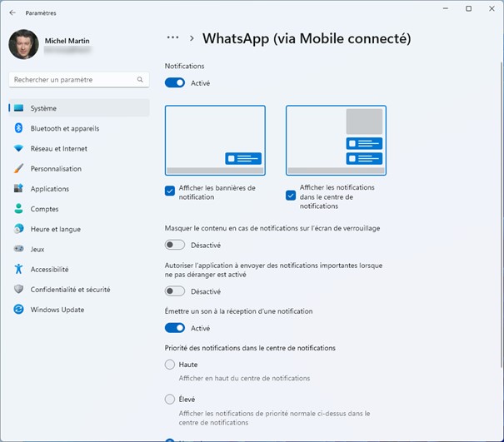Viewport: 504px width, 442px height.
Task: Select Élevé priority radio button
Action: coord(170,400)
